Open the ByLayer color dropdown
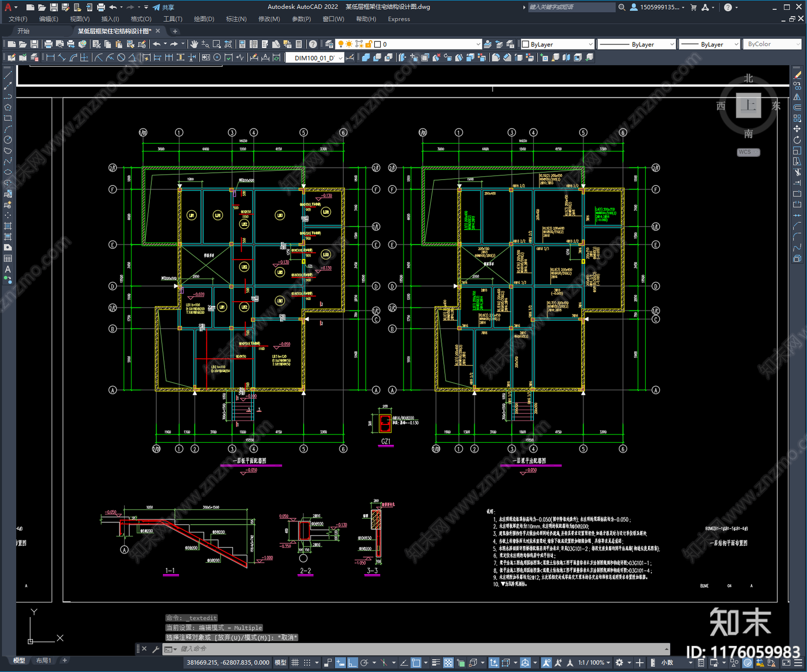The height and width of the screenshot is (672, 807). point(557,44)
